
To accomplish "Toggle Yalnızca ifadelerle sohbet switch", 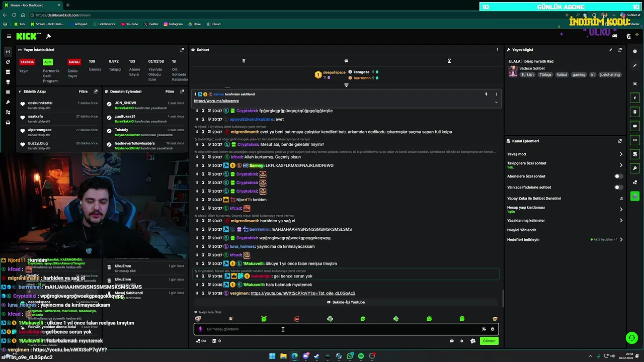I will [x=618, y=188].
